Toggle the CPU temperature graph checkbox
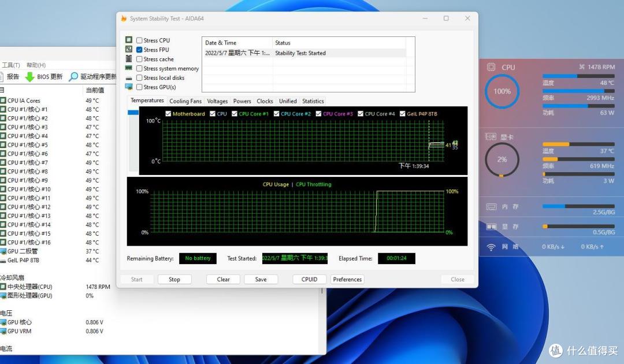 pos(213,114)
